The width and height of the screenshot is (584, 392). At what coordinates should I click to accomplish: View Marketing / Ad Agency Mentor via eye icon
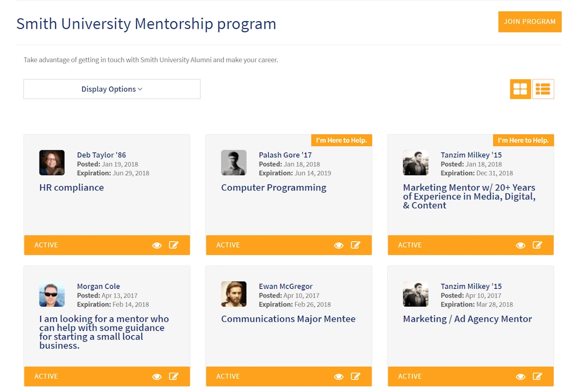pos(520,377)
